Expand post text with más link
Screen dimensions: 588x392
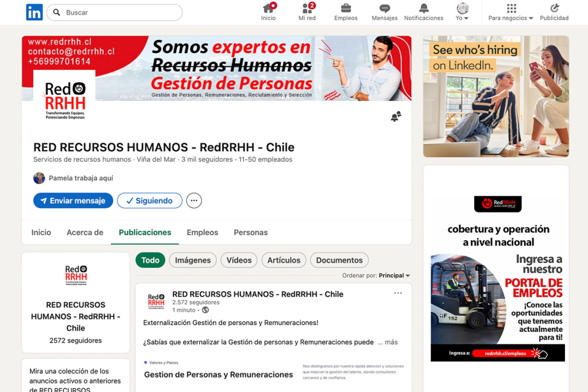click(390, 342)
